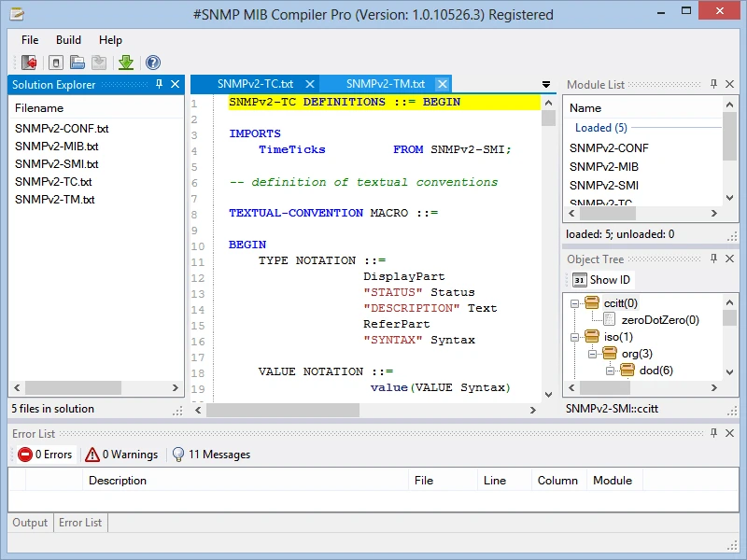Close the SNMPv2-TC.txt tab
Screen dimensions: 747x560
[x=310, y=84]
